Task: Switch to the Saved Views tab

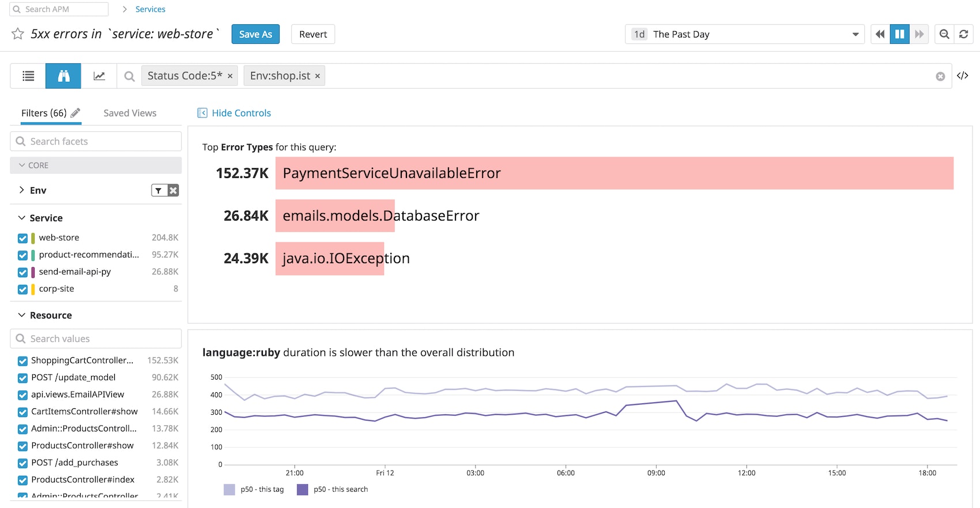Action: pyautogui.click(x=130, y=113)
